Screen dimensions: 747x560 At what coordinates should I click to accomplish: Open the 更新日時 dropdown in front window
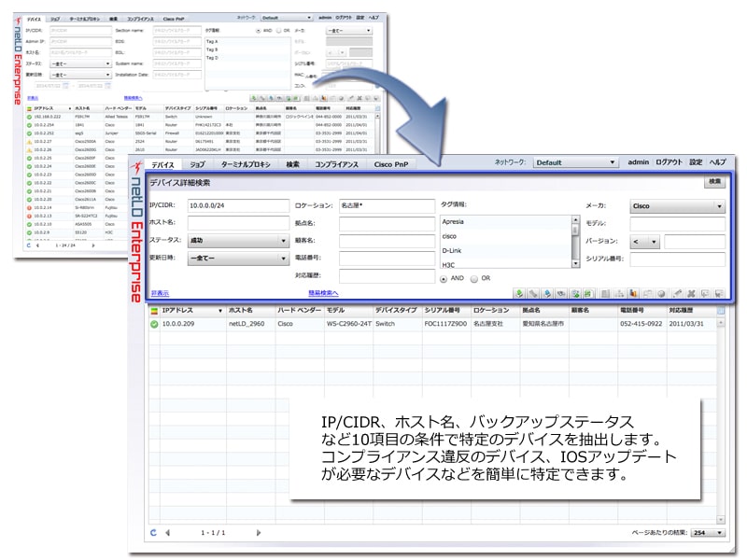pos(238,259)
